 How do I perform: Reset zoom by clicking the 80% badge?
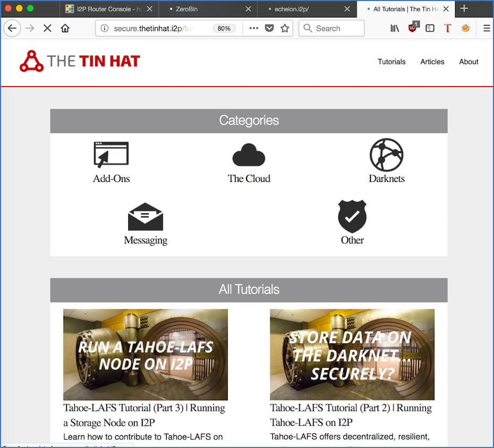click(x=224, y=28)
